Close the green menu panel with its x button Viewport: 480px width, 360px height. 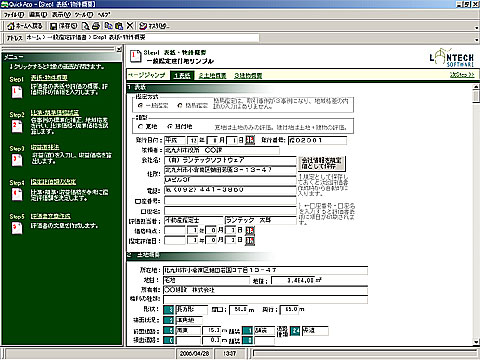pos(119,49)
